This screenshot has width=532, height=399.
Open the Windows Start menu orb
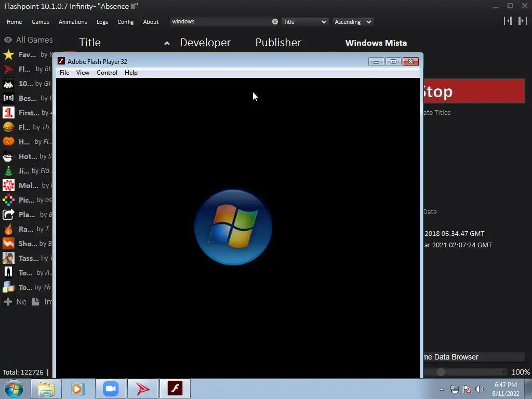[14, 389]
